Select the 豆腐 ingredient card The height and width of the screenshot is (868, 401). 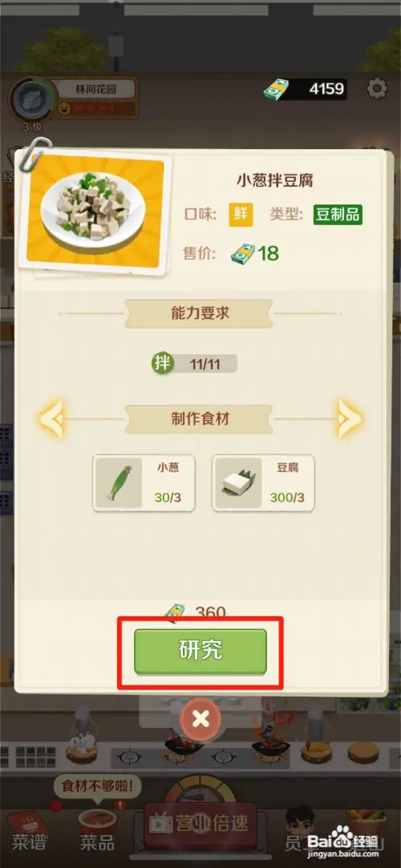[x=263, y=482]
